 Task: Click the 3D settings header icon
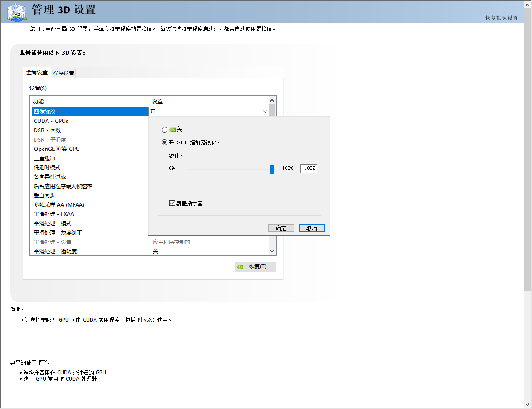[x=16, y=12]
